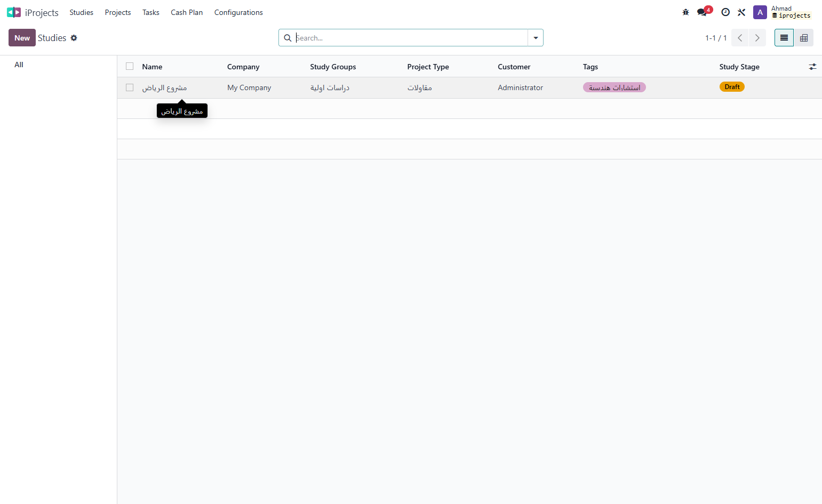822x504 pixels.
Task: Open the tools wrench icon
Action: click(x=741, y=12)
